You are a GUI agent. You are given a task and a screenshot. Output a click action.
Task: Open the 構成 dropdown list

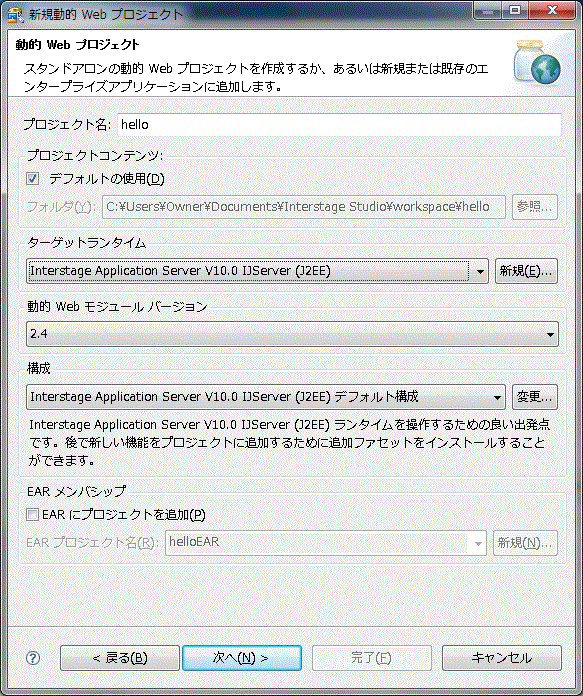pos(266,397)
